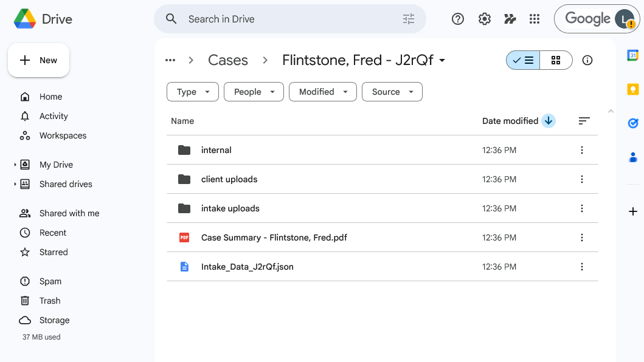Open options menu for internal folder
This screenshot has height=362, width=644.
[x=582, y=150]
